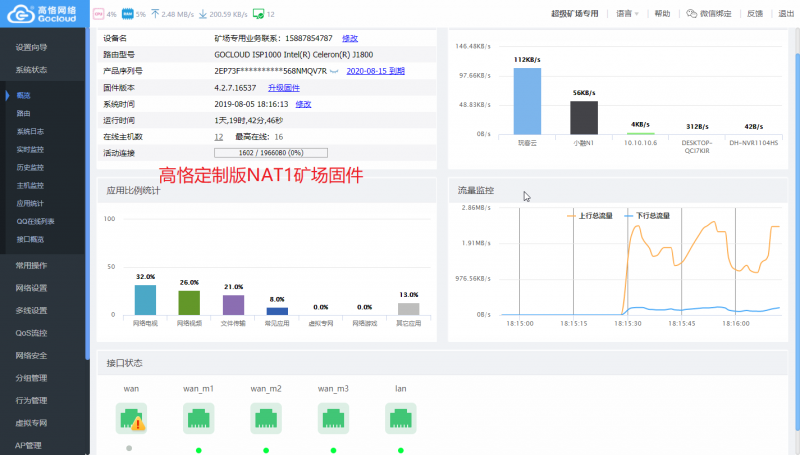Expand the QoS流控 sidebar section

click(x=31, y=333)
